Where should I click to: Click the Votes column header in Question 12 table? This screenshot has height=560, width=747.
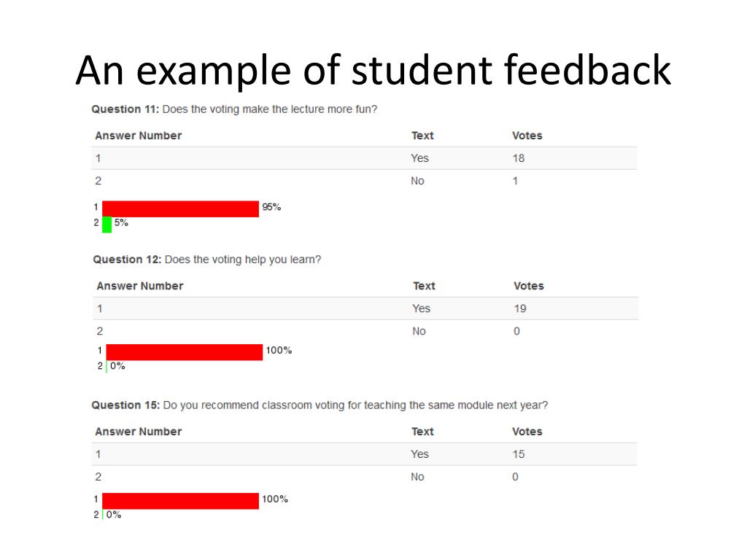click(528, 286)
